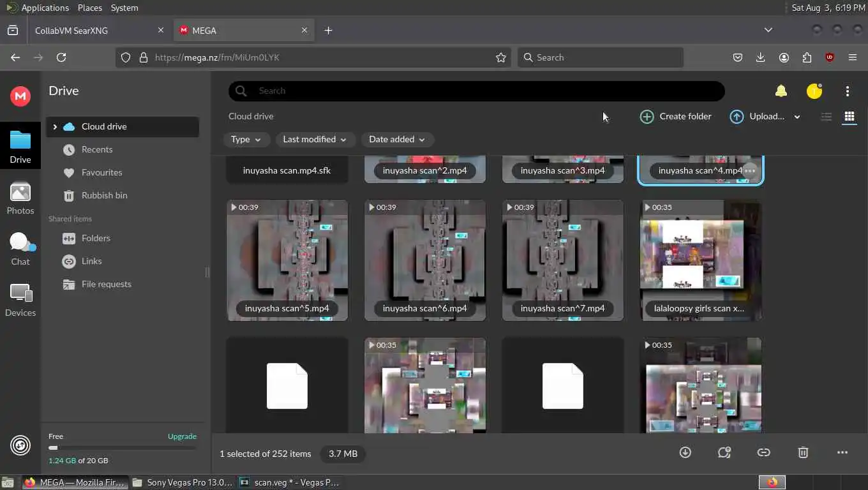Open the Date added filter dropdown
868x490 pixels.
(397, 139)
